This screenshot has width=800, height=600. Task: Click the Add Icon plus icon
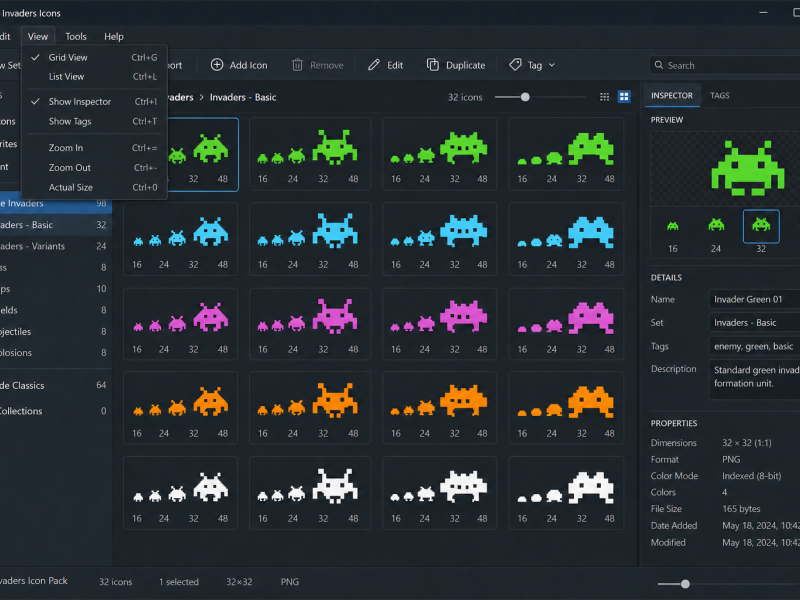click(217, 65)
